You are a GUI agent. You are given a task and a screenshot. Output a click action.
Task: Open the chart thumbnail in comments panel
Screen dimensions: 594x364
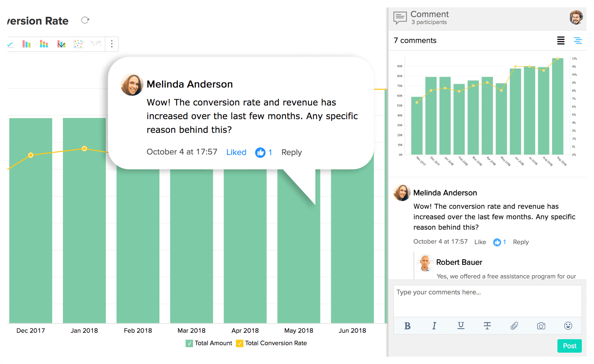pos(487,110)
